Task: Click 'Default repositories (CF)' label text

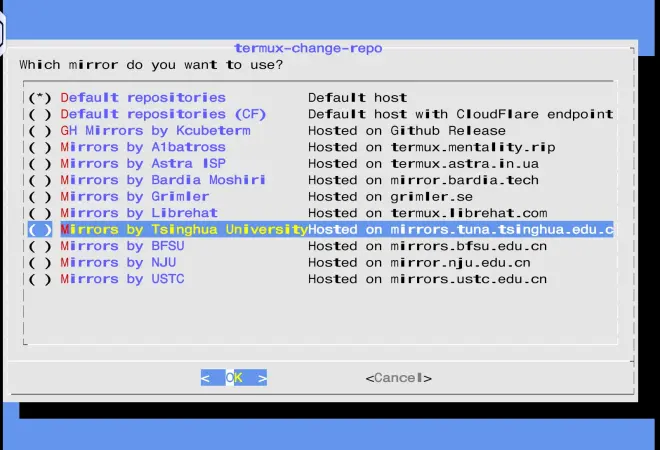Action: pyautogui.click(x=163, y=114)
